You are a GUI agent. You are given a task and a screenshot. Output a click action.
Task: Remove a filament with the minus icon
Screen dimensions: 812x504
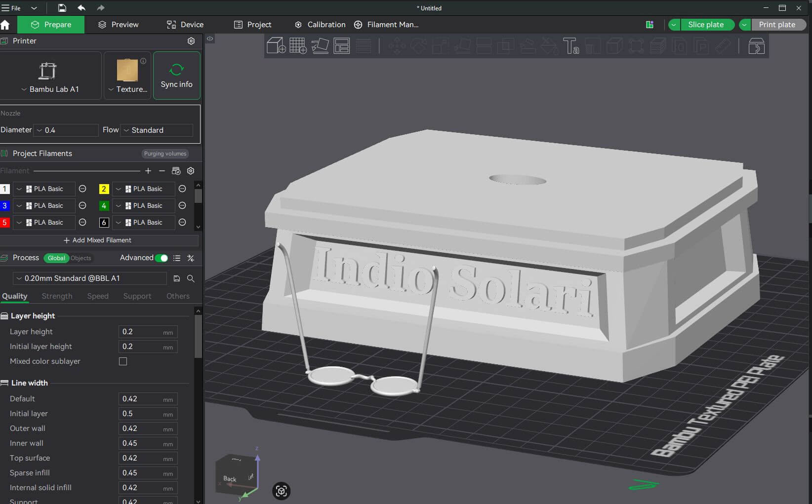[x=162, y=171]
